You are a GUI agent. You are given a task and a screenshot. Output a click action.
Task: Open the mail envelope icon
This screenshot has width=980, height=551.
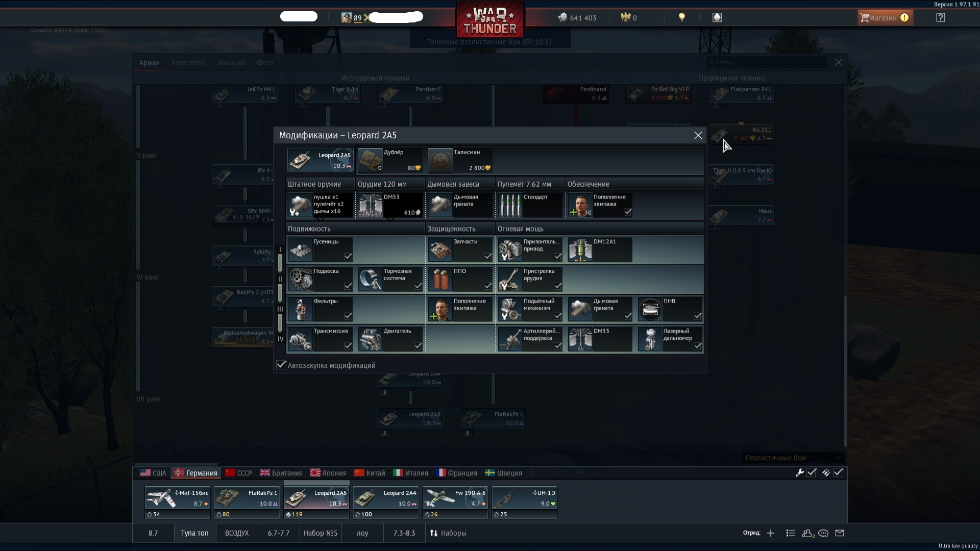[840, 533]
